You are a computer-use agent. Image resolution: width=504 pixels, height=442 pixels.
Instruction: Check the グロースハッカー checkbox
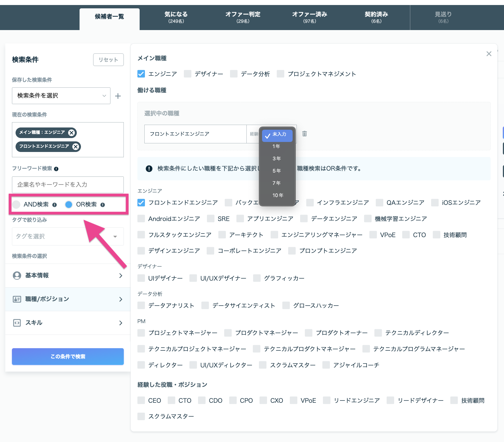click(x=286, y=306)
